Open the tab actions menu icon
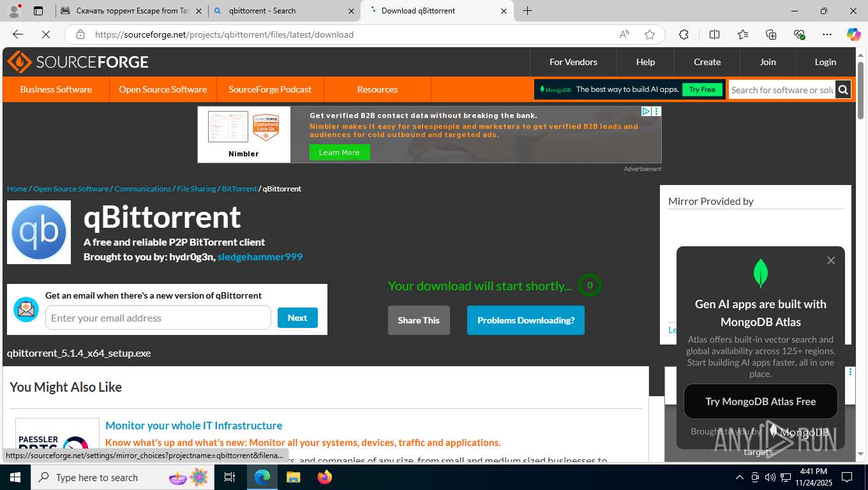868x490 pixels. [x=38, y=11]
